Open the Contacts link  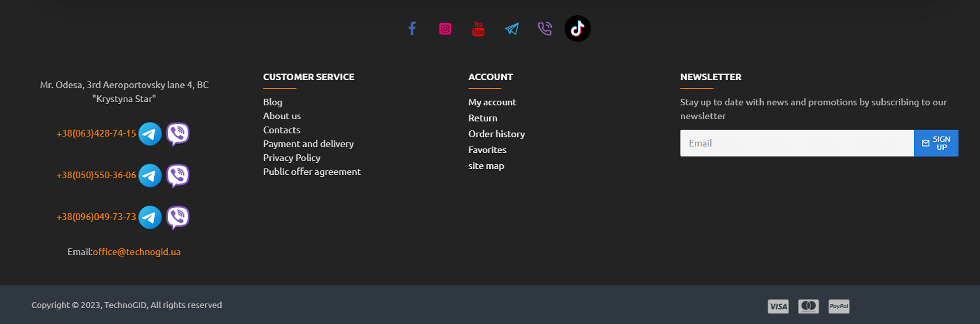pyautogui.click(x=281, y=130)
